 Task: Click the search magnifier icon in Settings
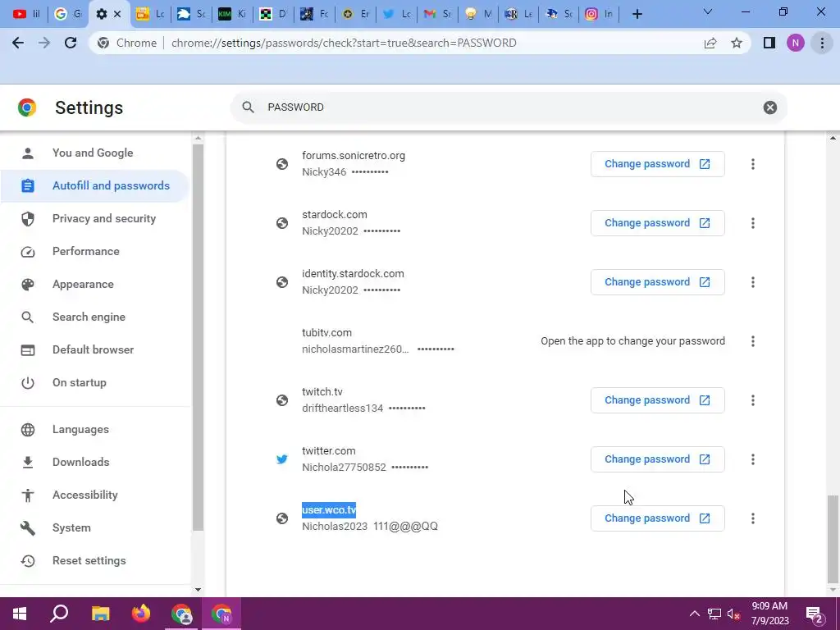[x=248, y=107]
